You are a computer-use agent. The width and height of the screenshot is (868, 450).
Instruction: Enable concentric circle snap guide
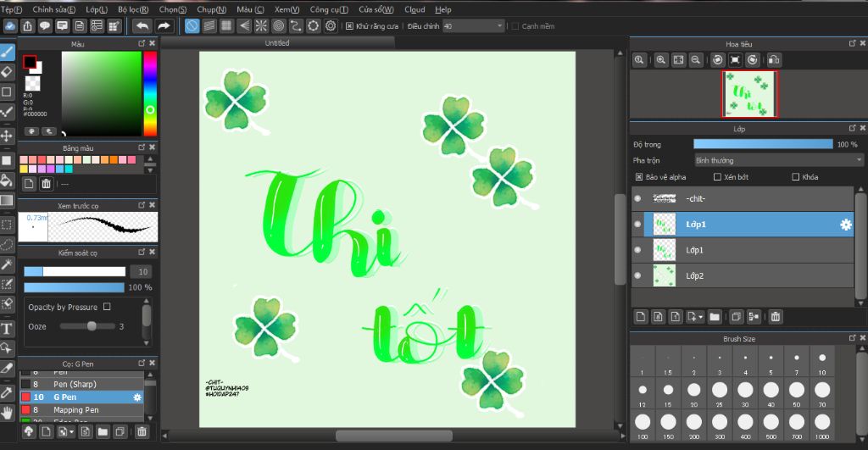click(x=278, y=26)
